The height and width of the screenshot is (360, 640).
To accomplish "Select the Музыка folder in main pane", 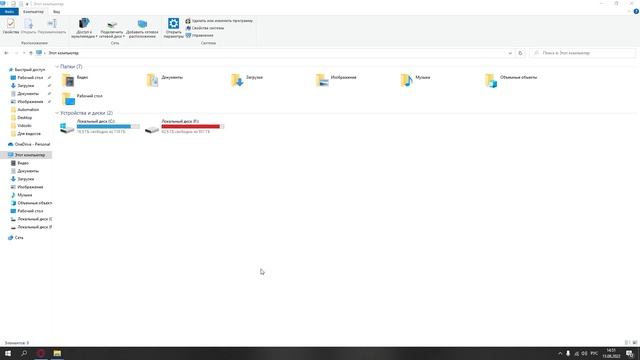I will (415, 80).
